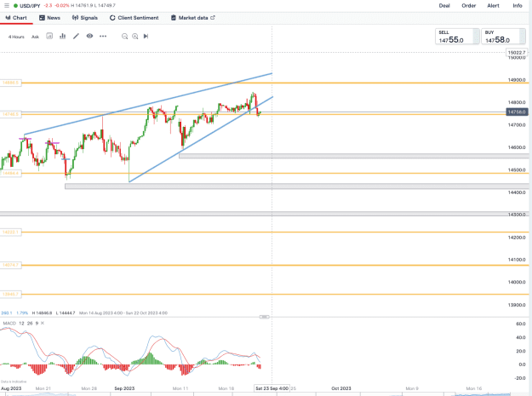Open the hamburger menu beside USD/JPY

coord(7,5)
